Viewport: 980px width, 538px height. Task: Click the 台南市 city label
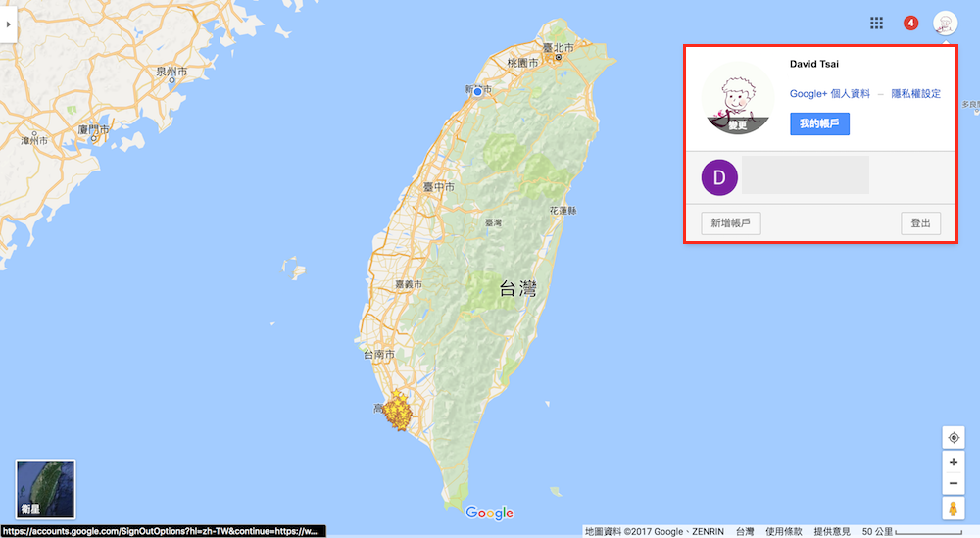[379, 355]
